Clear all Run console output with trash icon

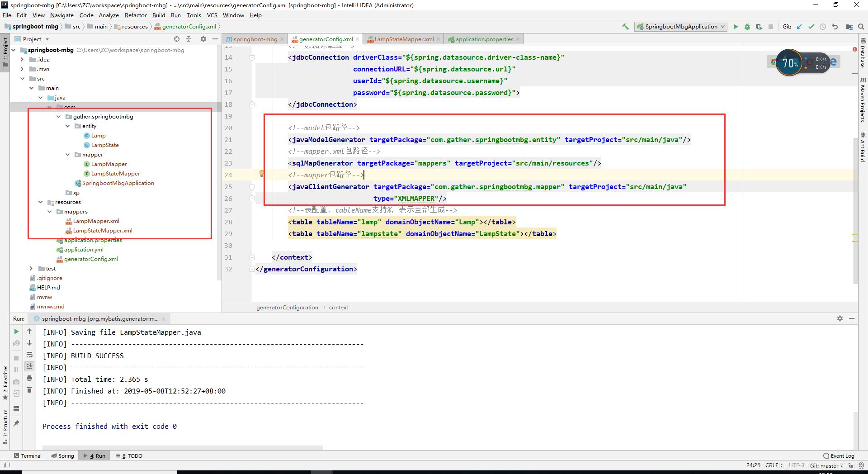(x=29, y=390)
